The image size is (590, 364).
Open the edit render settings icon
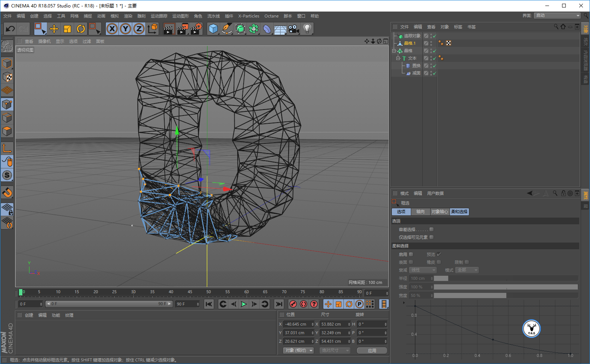196,29
